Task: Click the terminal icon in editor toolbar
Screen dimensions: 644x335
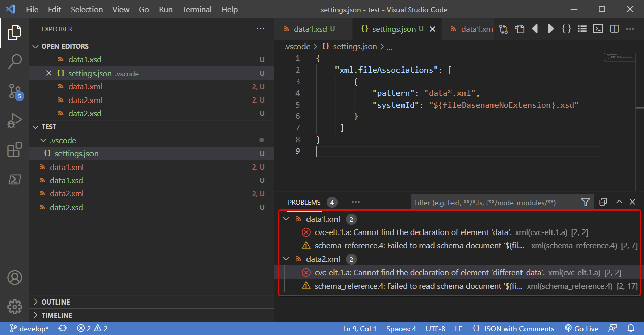Action: point(598,29)
